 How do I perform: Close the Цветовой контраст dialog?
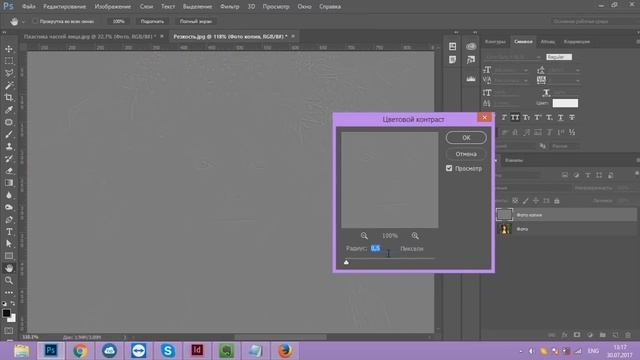tap(484, 117)
